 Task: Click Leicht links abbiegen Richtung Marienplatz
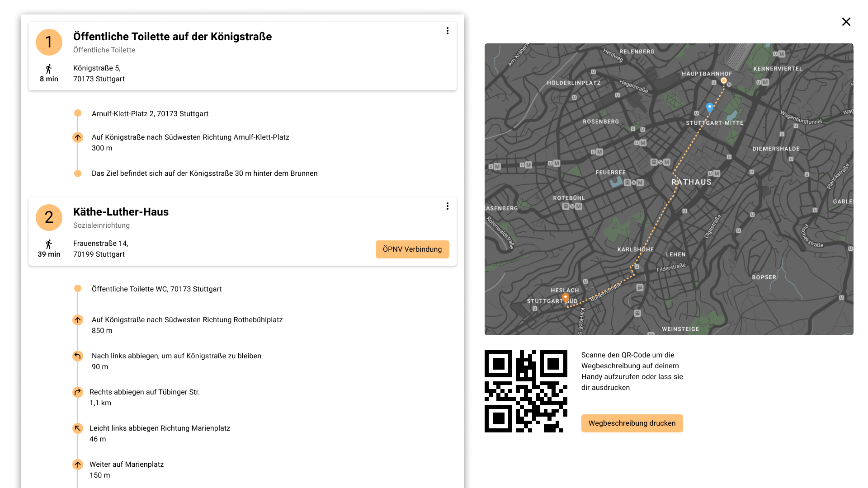coord(160,428)
